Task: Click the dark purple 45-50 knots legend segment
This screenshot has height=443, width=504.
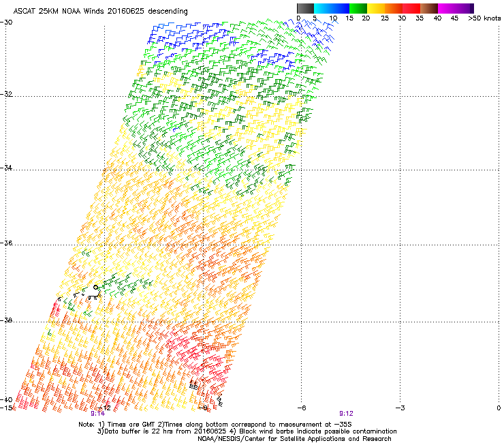Action: pos(464,8)
